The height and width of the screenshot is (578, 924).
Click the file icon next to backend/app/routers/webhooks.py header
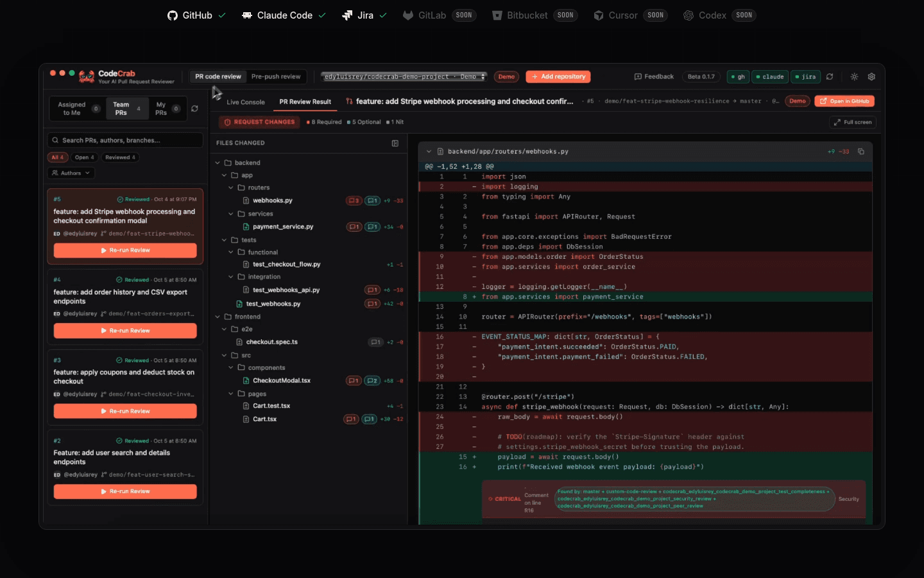[x=440, y=152]
